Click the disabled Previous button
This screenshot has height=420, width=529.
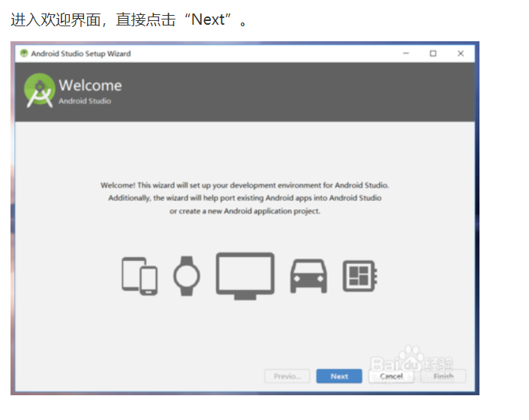click(287, 376)
